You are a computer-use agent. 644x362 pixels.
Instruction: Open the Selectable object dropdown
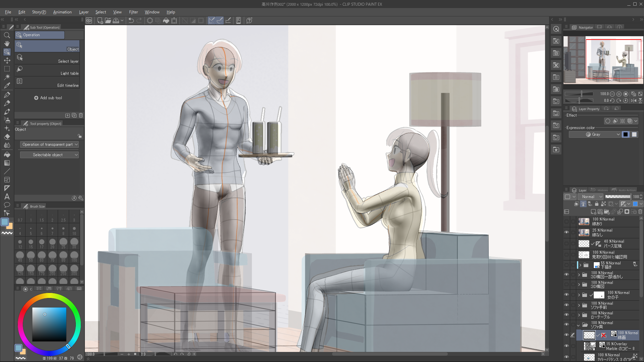tap(49, 155)
